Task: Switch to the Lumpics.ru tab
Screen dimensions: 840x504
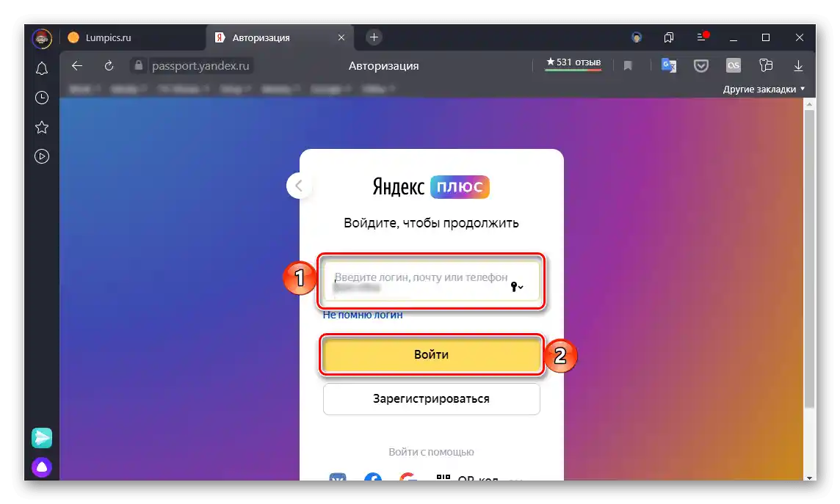Action: [131, 37]
